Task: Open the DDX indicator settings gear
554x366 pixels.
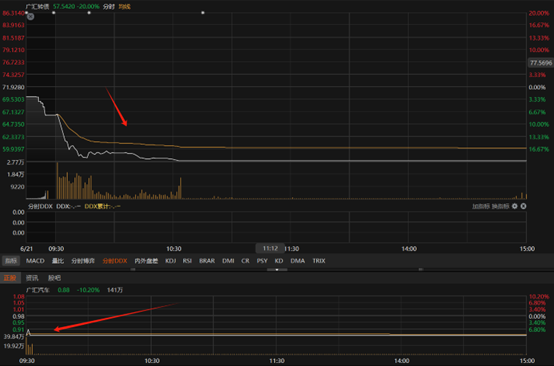Action: (x=515, y=206)
